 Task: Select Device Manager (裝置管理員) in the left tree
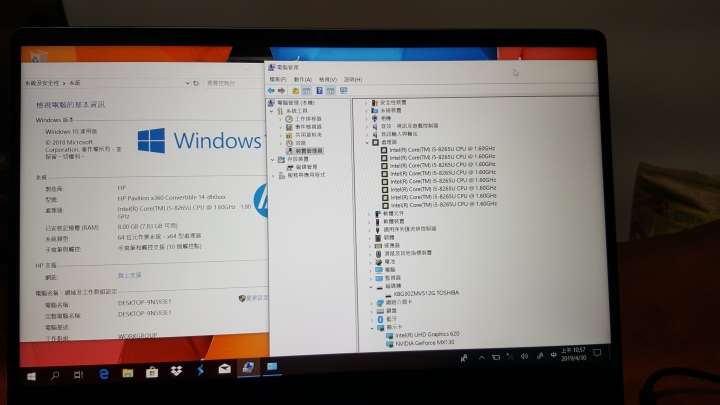309,151
